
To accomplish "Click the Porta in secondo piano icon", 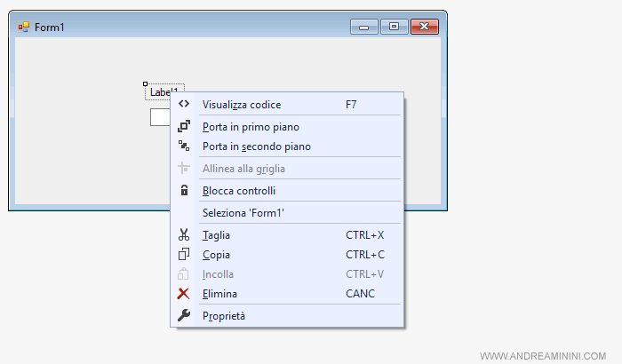I will click(x=184, y=146).
